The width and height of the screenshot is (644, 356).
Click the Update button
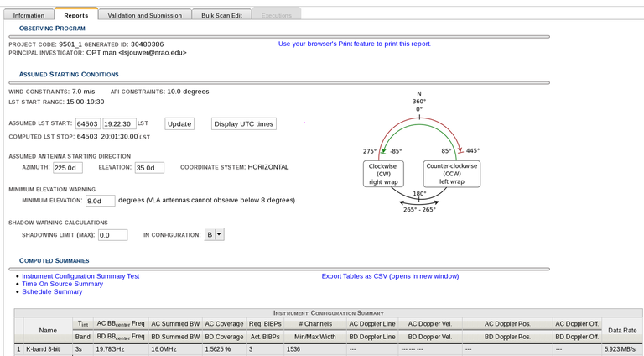coord(179,123)
